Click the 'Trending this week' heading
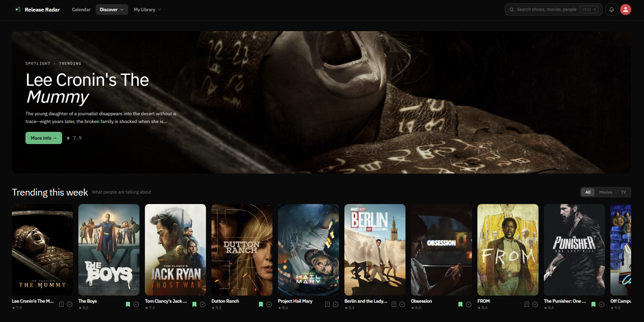Screen dimensions: 644x322 tap(50, 192)
